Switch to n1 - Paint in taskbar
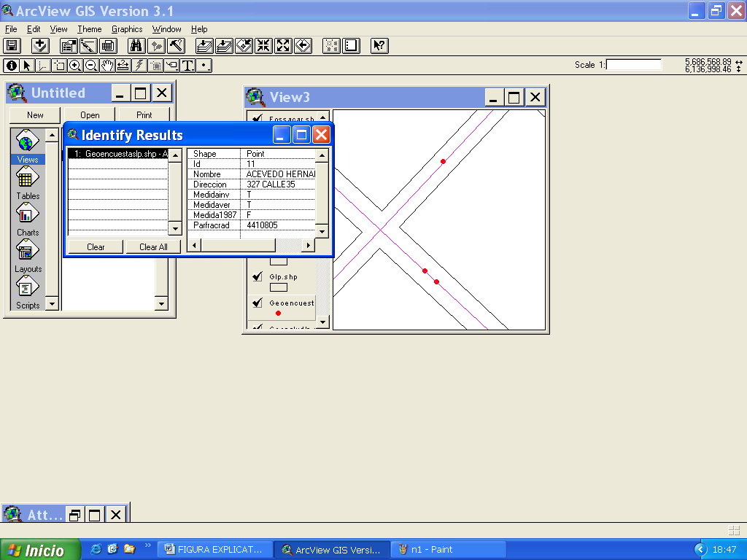Viewport: 747px width, 560px height. pyautogui.click(x=448, y=550)
